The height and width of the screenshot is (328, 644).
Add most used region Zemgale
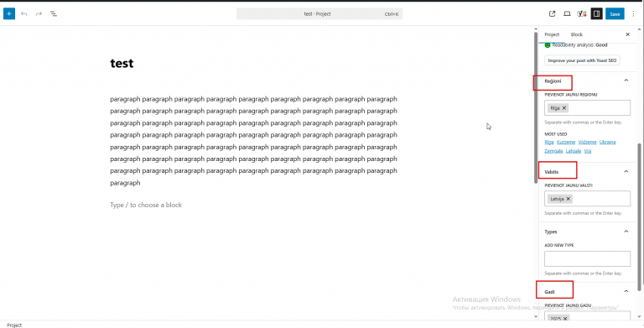553,151
